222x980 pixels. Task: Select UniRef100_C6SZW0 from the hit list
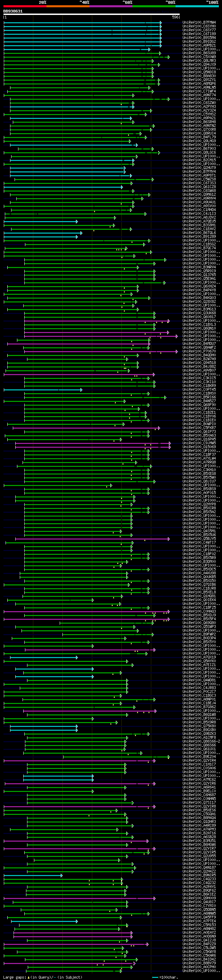[x=199, y=103]
